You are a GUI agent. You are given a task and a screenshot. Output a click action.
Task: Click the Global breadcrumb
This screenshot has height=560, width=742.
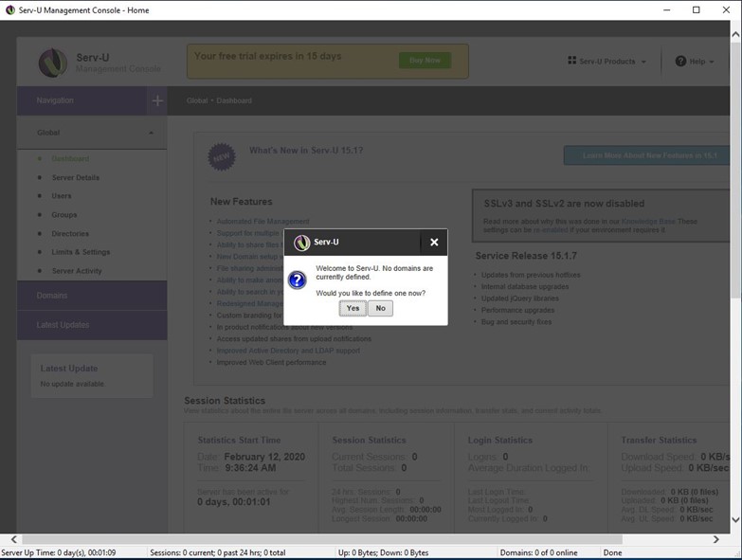click(197, 100)
